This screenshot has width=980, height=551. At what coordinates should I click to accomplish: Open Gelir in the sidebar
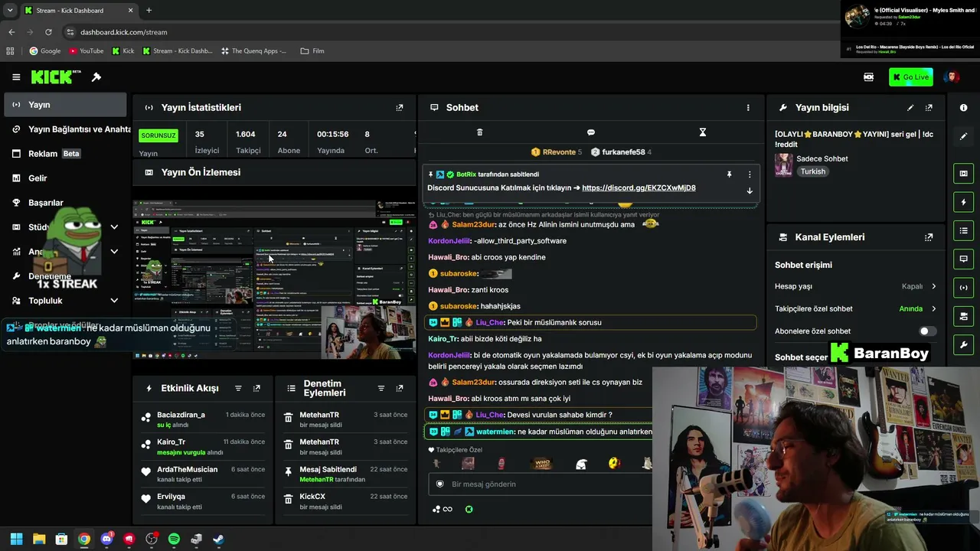[65, 178]
